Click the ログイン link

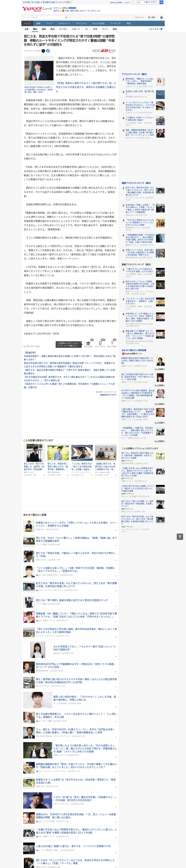pos(57,11)
